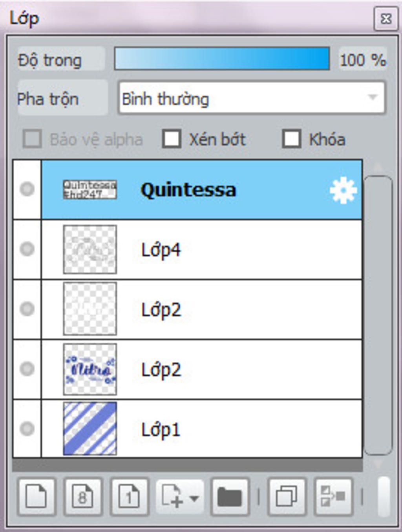Enable the Xén bớt clipping checkbox
Screen dimensions: 402x532
click(x=172, y=139)
